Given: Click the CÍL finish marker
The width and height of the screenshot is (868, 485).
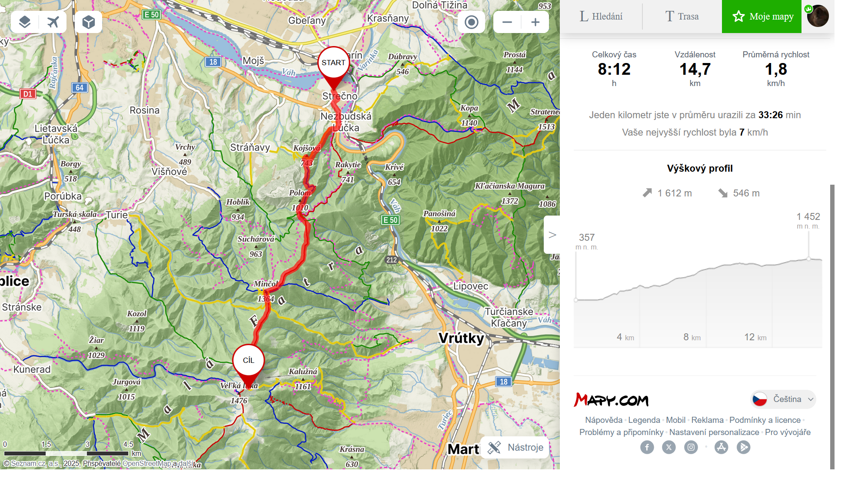Looking at the screenshot, I should tap(248, 361).
